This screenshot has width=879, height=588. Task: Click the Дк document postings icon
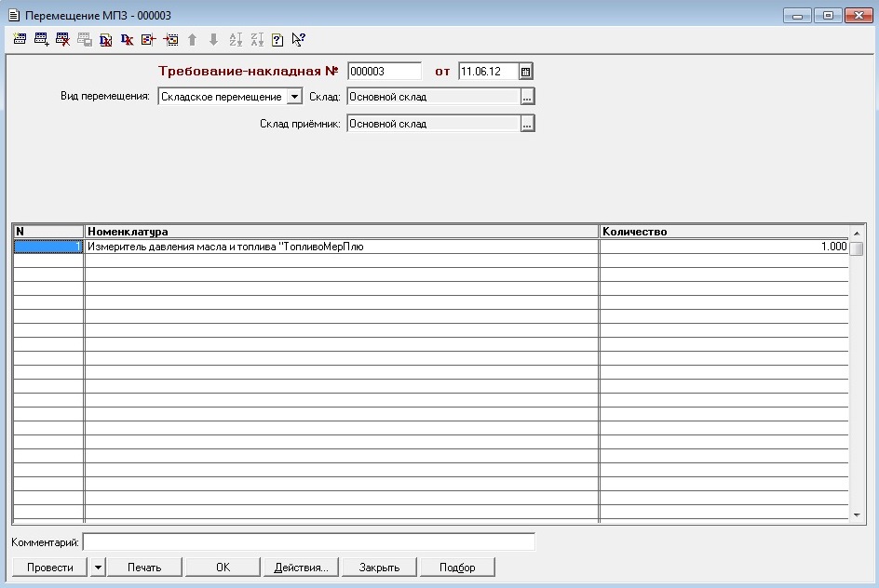(x=106, y=39)
